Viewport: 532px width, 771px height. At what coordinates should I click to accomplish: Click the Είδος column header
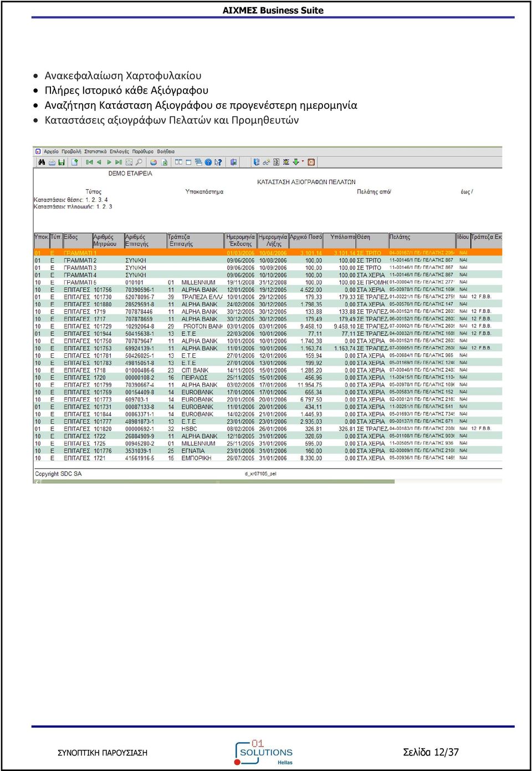[x=78, y=240]
